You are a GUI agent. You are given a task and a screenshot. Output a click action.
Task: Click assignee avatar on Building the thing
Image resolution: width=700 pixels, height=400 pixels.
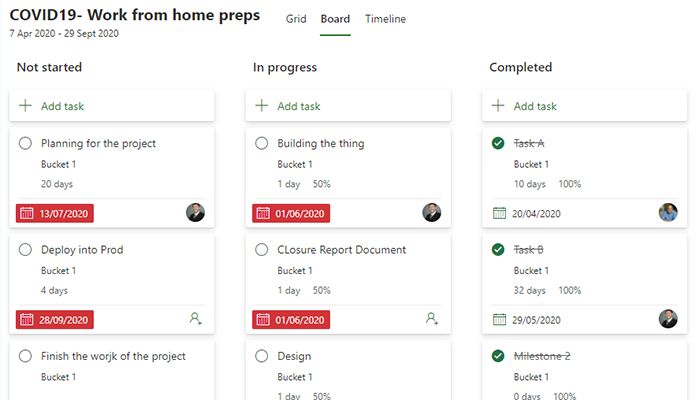pyautogui.click(x=432, y=212)
